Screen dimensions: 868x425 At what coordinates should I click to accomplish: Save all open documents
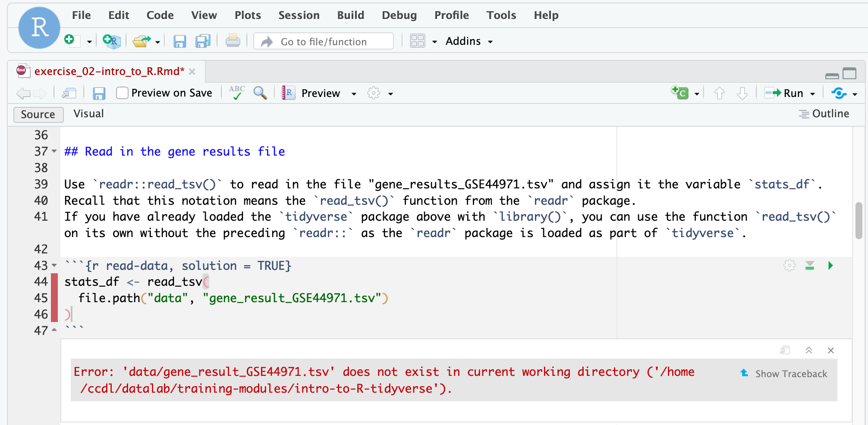pyautogui.click(x=203, y=41)
